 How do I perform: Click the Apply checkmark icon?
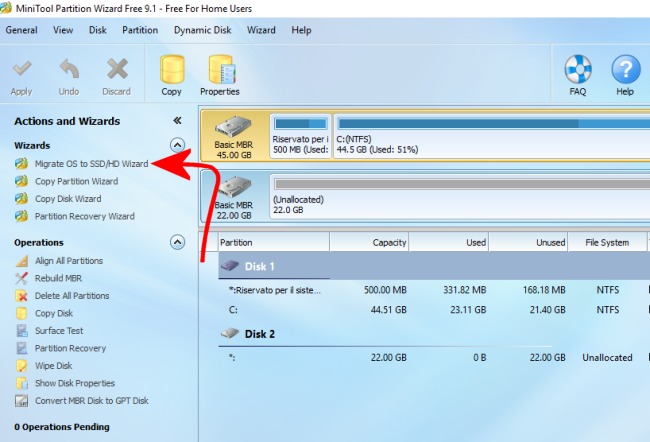tap(22, 68)
